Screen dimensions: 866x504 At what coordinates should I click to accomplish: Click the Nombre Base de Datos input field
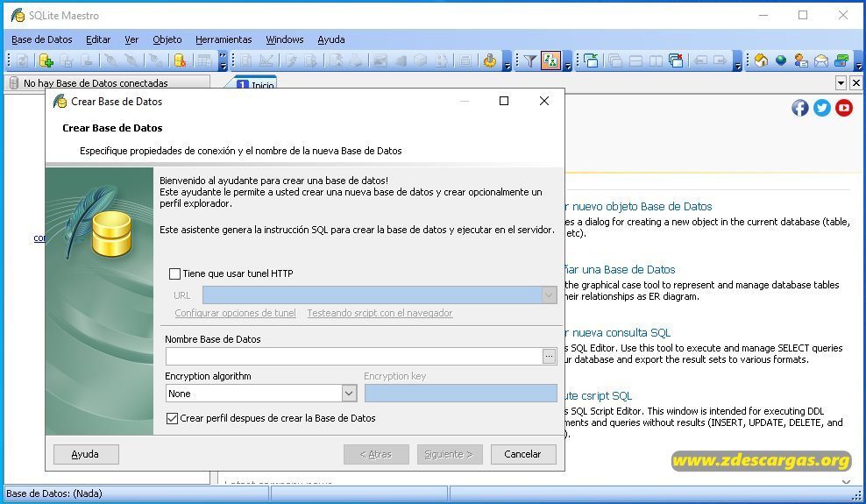[x=353, y=357]
